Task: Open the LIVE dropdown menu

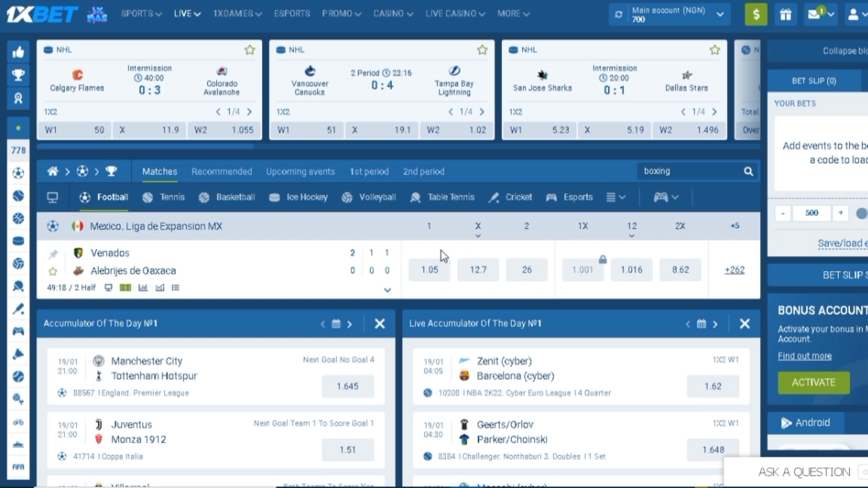Action: point(187,13)
